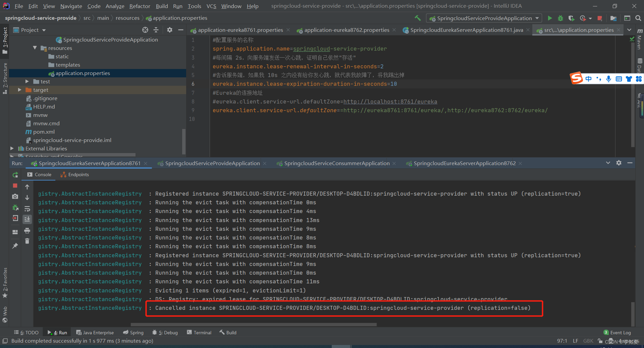Open the Event Log
Viewport: 644px width, 348px height.
pos(617,332)
